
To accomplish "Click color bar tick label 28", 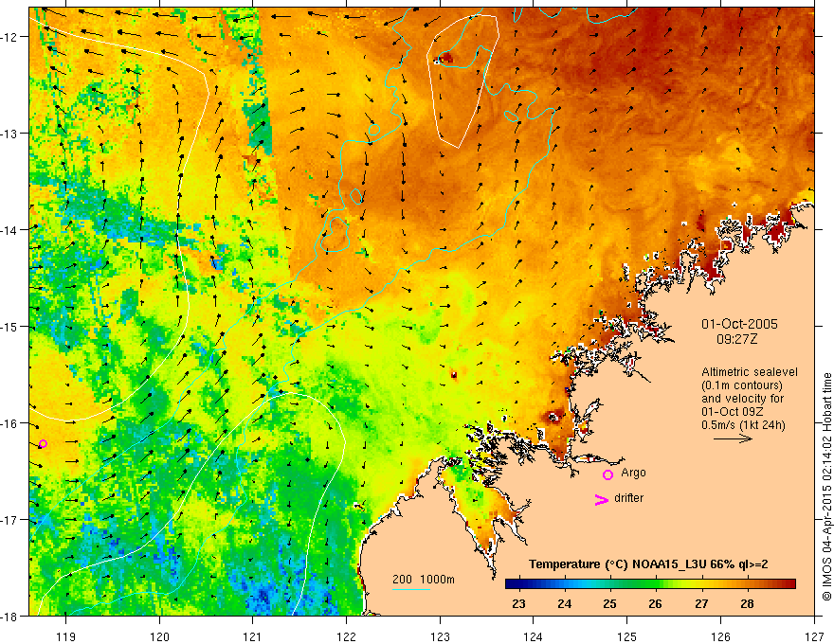I will [x=748, y=603].
